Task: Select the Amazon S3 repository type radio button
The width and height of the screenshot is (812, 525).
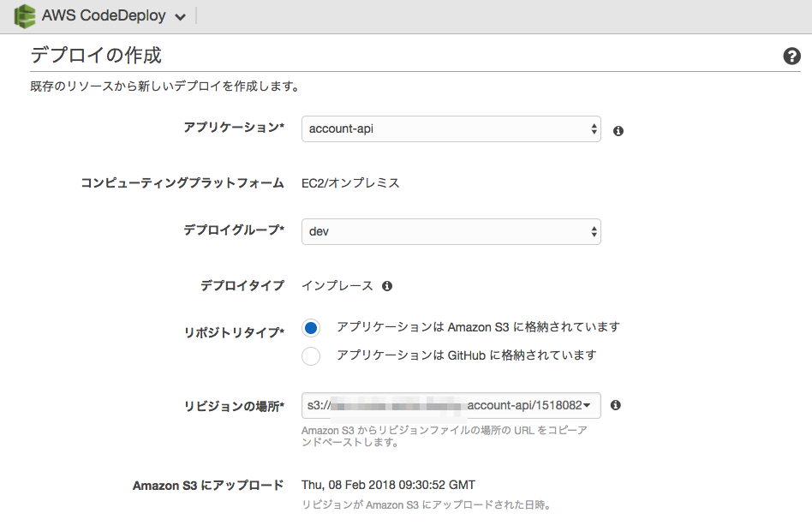Action: pyautogui.click(x=310, y=327)
